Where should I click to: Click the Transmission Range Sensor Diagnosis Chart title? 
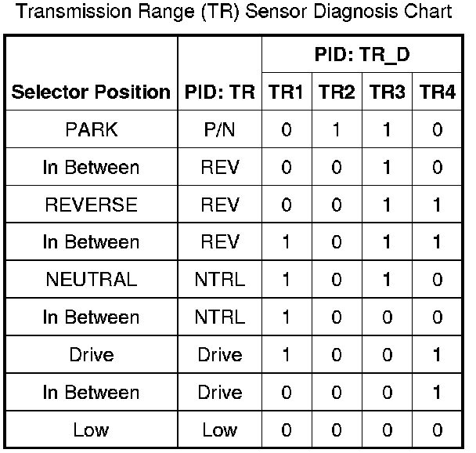click(234, 13)
